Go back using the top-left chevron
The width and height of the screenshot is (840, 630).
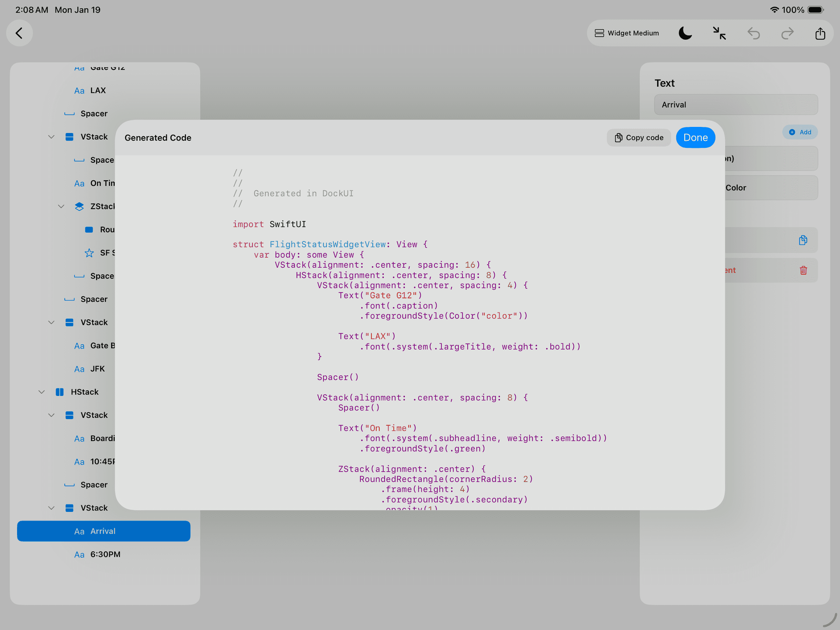(19, 33)
